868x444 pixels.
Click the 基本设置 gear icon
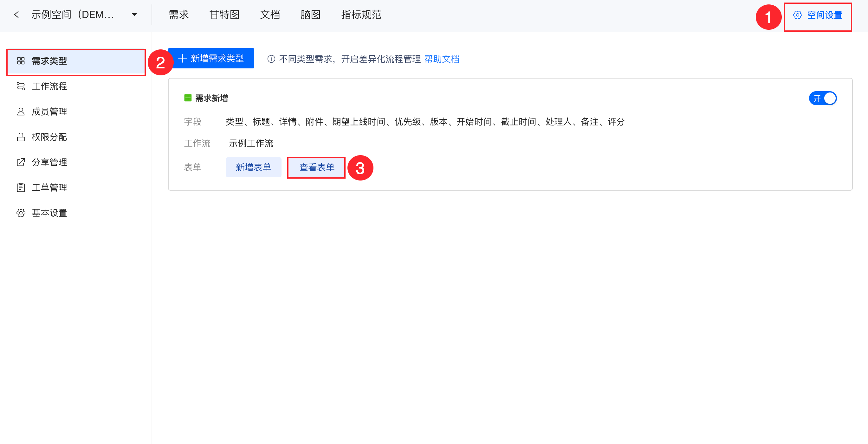pos(21,213)
